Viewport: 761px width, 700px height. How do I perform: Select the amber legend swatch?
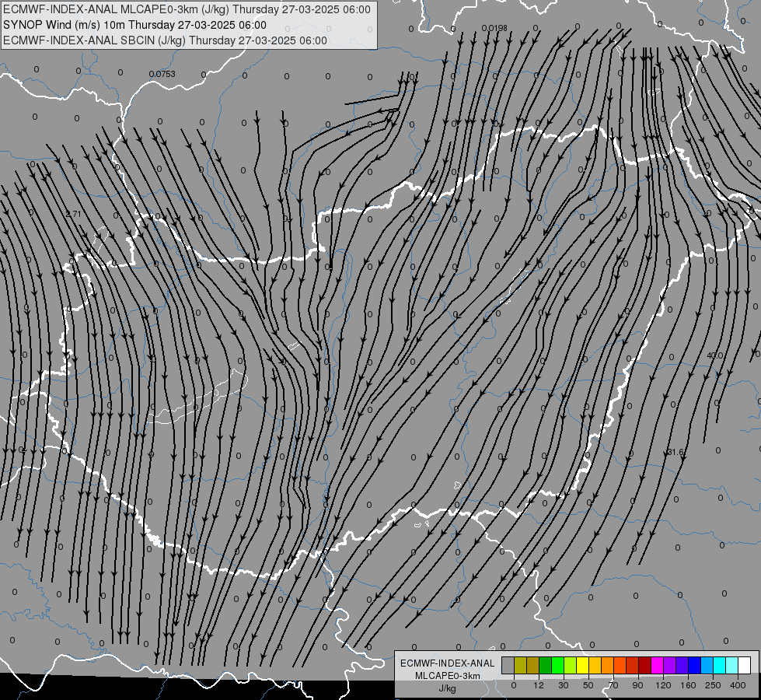[595, 665]
